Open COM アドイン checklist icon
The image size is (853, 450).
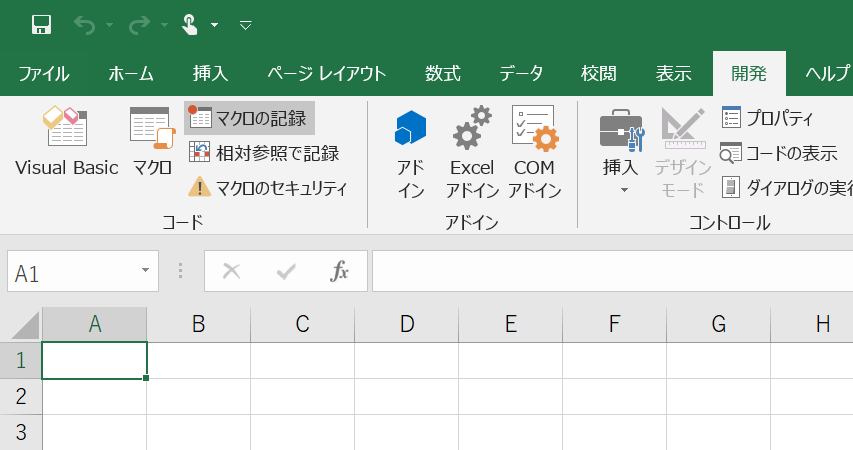[534, 128]
